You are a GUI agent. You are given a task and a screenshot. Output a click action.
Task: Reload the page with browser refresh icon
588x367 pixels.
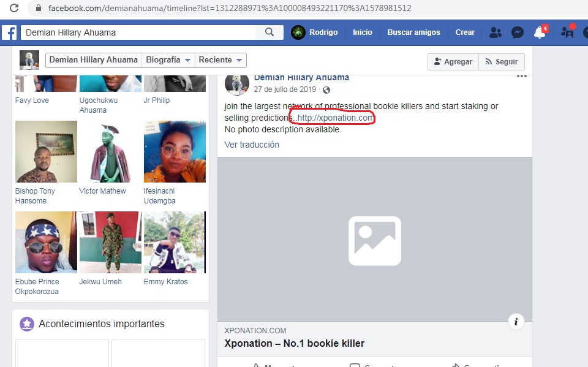pyautogui.click(x=14, y=8)
